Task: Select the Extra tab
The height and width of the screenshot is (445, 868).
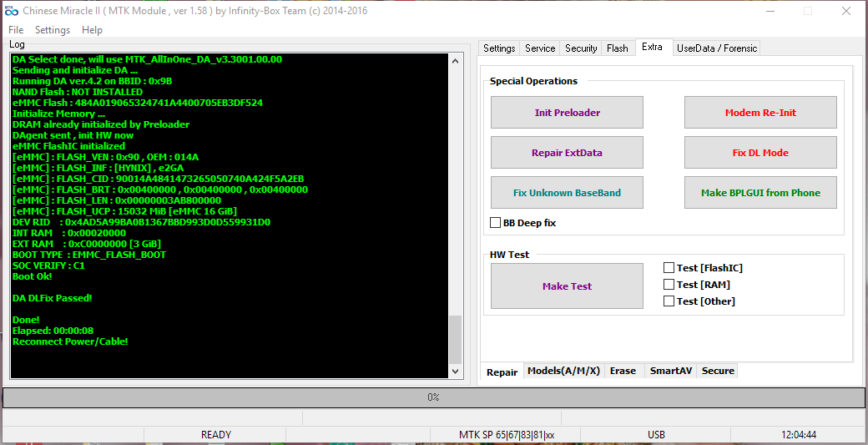Action: click(x=652, y=47)
